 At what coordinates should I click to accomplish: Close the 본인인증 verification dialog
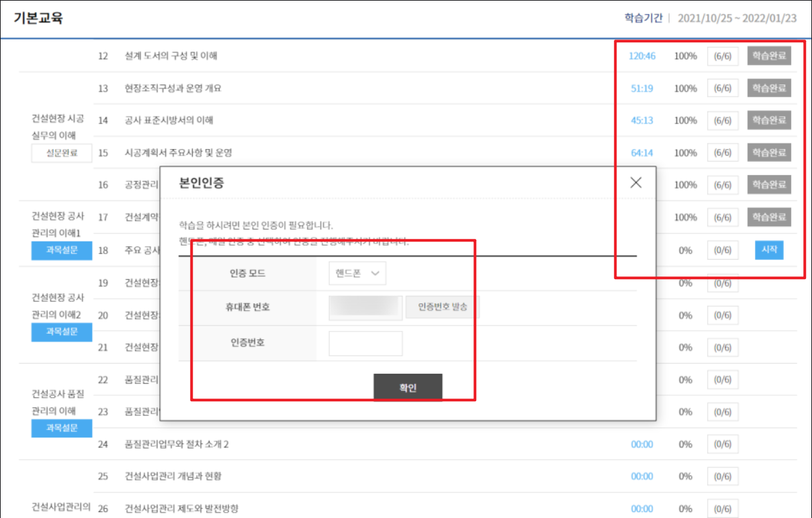(x=635, y=182)
